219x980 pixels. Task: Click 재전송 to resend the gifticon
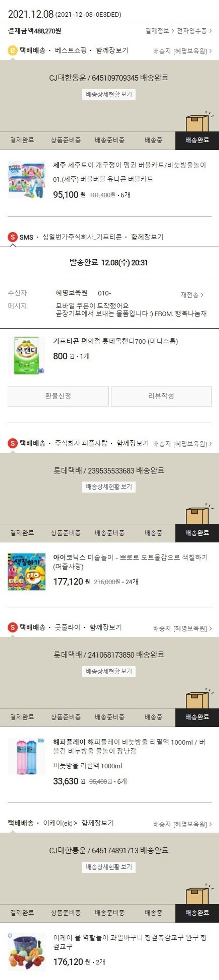[192, 295]
